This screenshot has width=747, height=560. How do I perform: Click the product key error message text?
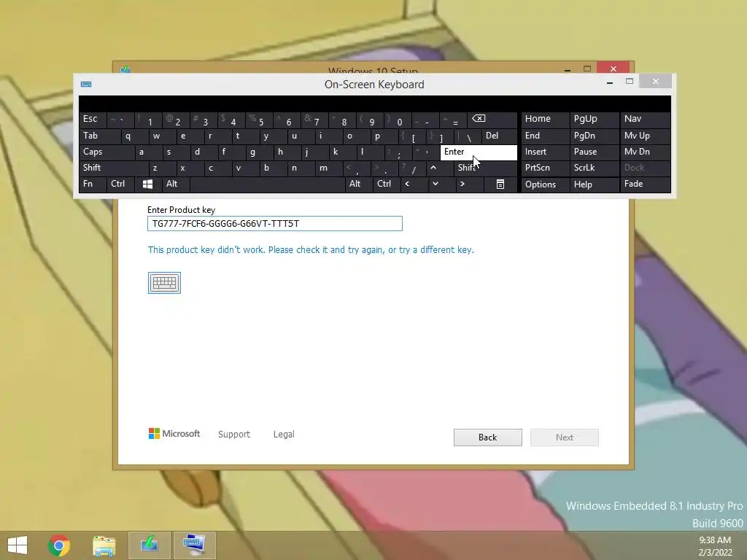point(311,249)
